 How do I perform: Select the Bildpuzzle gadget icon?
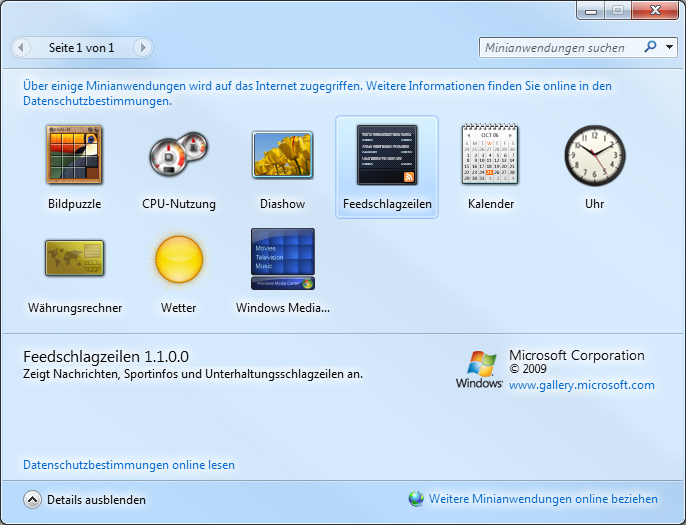coord(74,155)
